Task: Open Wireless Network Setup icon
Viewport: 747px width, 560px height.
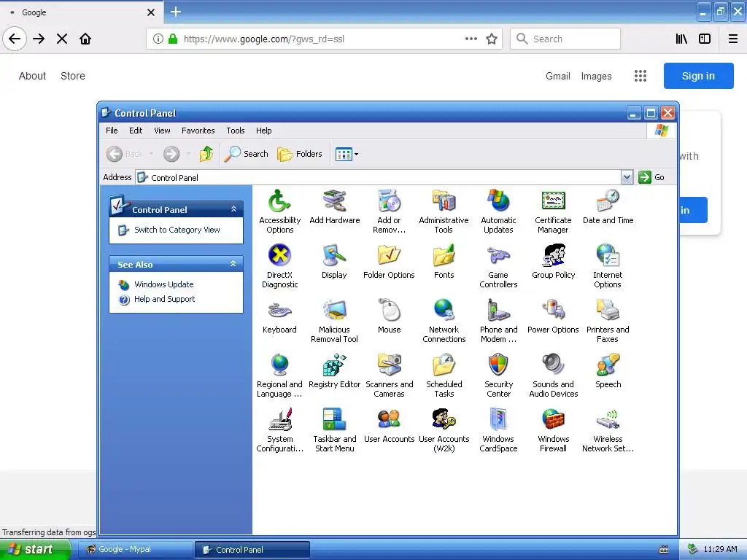Action: [608, 430]
